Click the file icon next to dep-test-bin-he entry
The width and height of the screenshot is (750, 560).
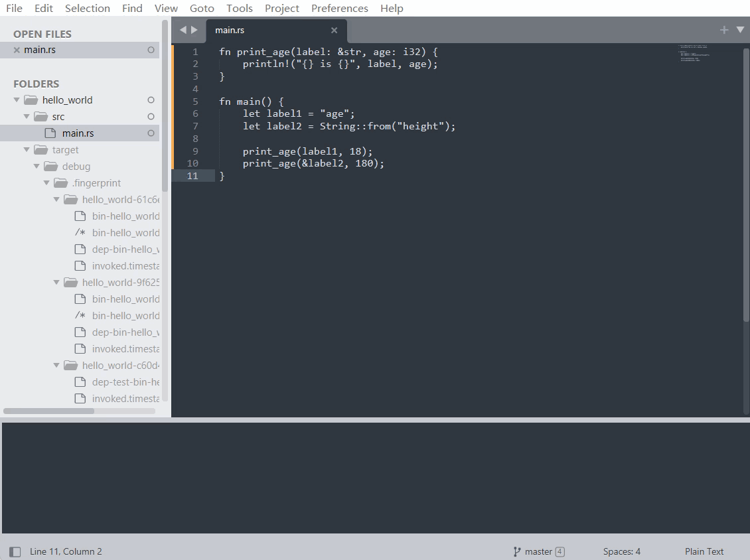[80, 382]
